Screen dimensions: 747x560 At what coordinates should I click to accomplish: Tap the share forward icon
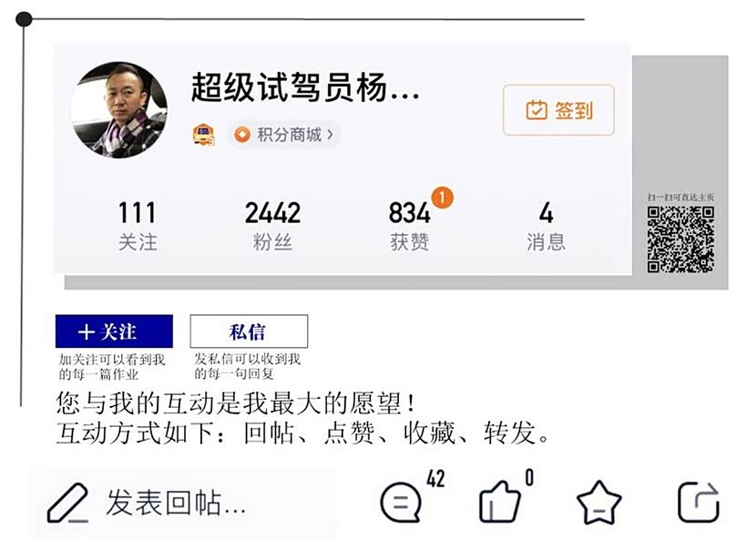click(699, 503)
